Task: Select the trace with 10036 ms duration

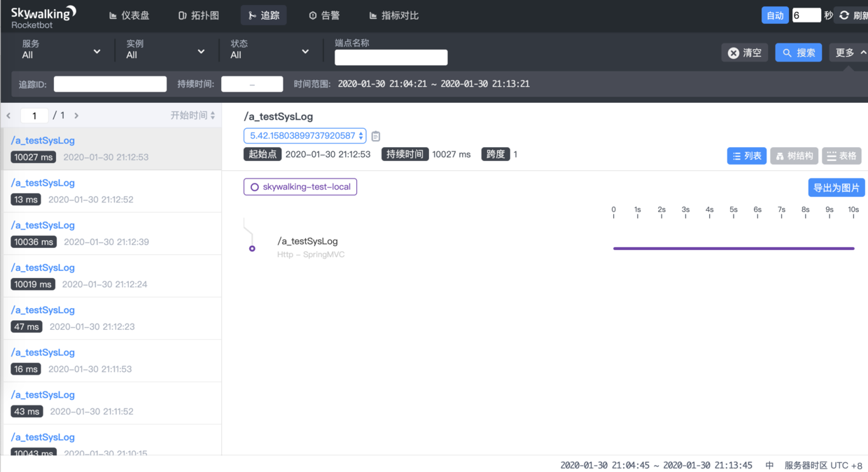Action: (x=111, y=233)
